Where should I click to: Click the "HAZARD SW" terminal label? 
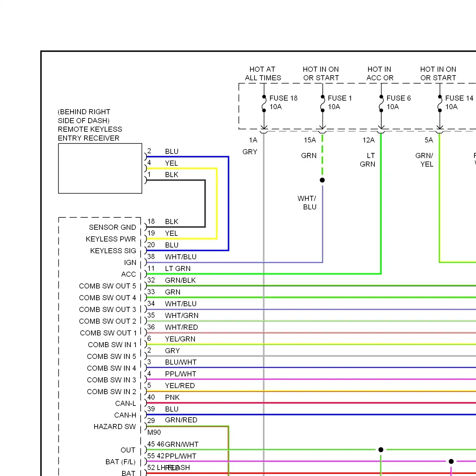coord(115,427)
